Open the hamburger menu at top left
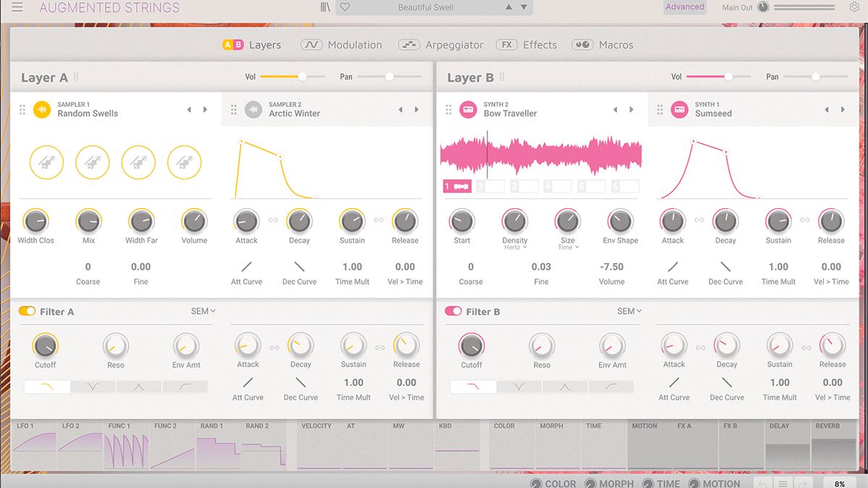The image size is (868, 488). coord(18,7)
